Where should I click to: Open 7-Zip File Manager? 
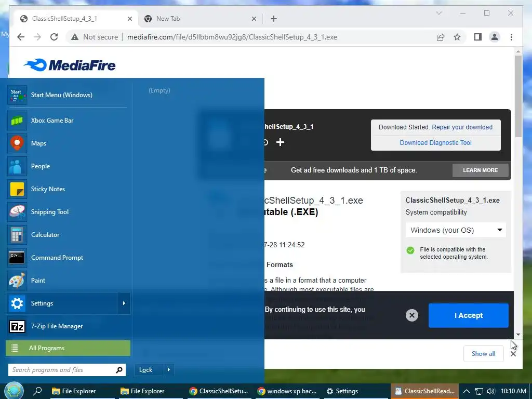click(68, 326)
